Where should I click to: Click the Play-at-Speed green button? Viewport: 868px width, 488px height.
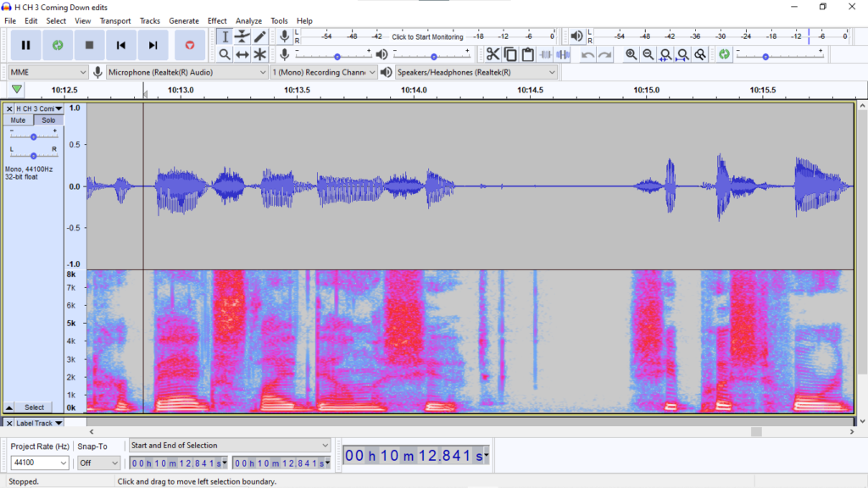(x=724, y=54)
